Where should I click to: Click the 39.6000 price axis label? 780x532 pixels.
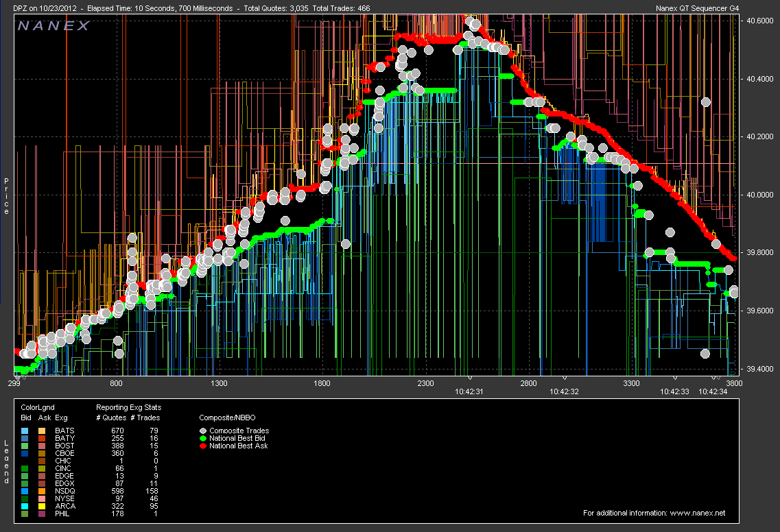coord(760,311)
